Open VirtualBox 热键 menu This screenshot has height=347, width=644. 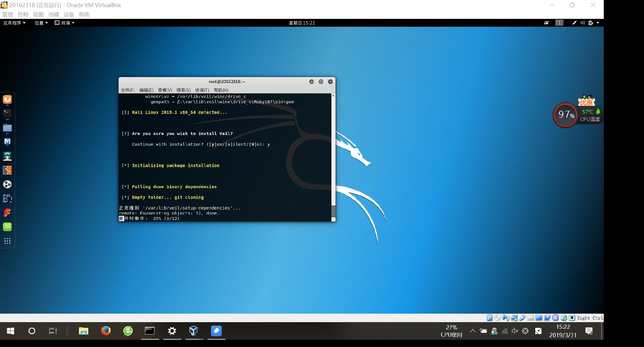53,14
